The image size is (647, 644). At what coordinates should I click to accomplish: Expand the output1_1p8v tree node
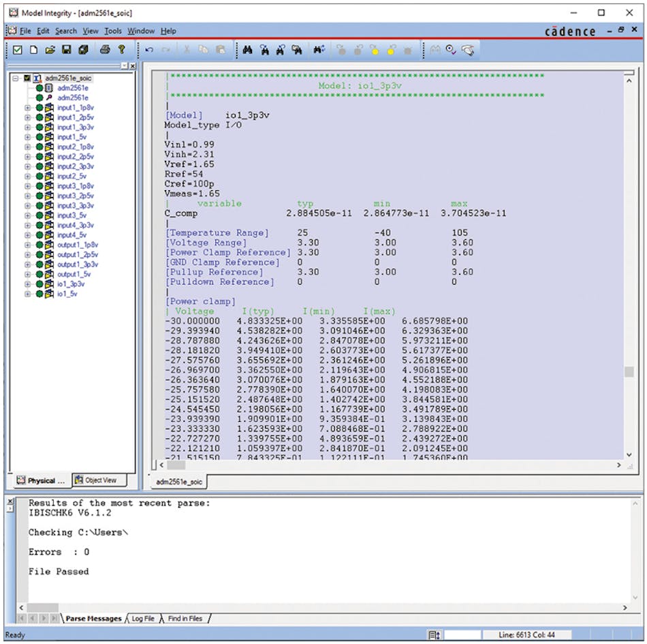coord(29,244)
